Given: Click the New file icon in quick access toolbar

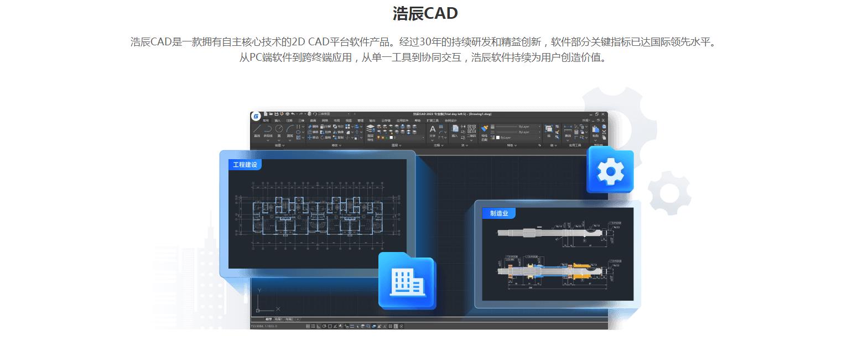Looking at the screenshot, I should coord(266,114).
